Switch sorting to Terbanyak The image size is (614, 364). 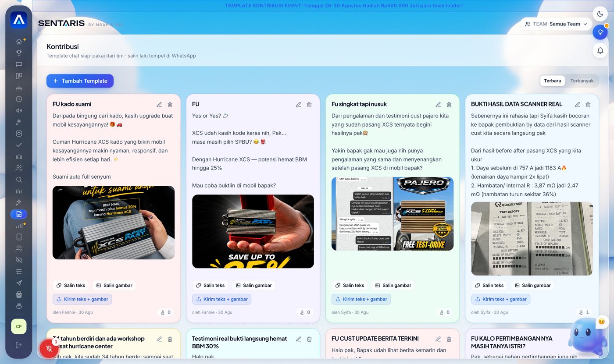tap(582, 81)
